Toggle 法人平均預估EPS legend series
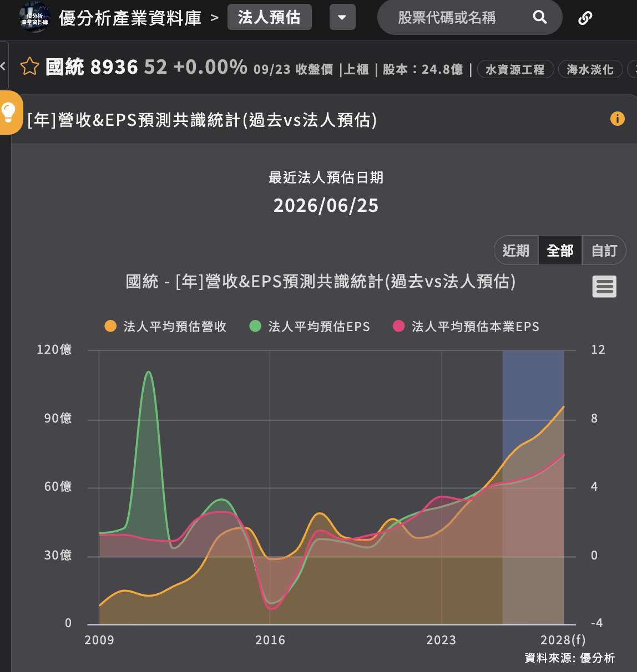The height and width of the screenshot is (672, 637). (x=310, y=327)
